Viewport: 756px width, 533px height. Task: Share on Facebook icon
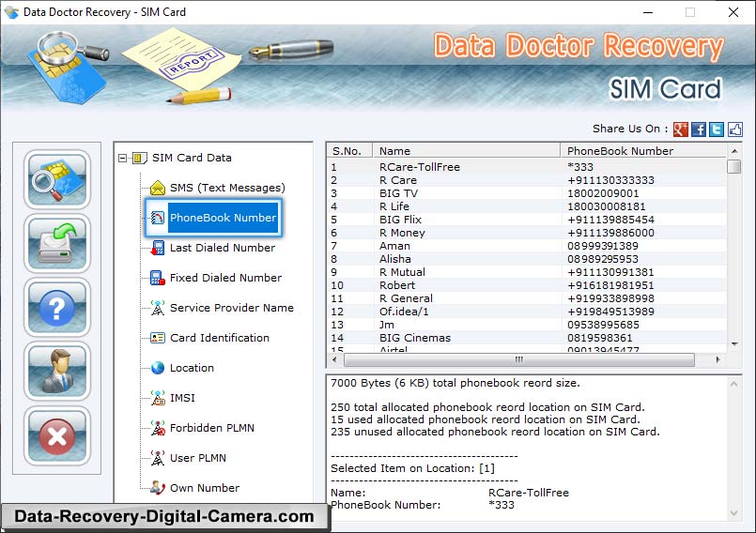[699, 129]
